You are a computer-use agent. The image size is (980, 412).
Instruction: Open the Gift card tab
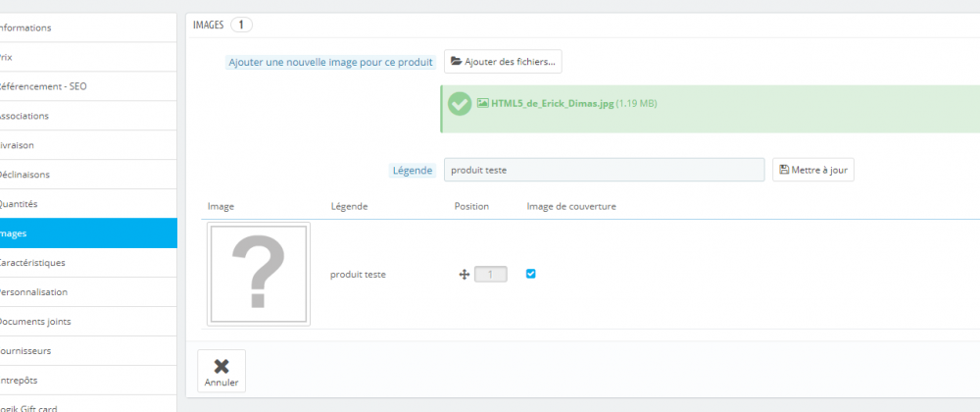(87, 405)
